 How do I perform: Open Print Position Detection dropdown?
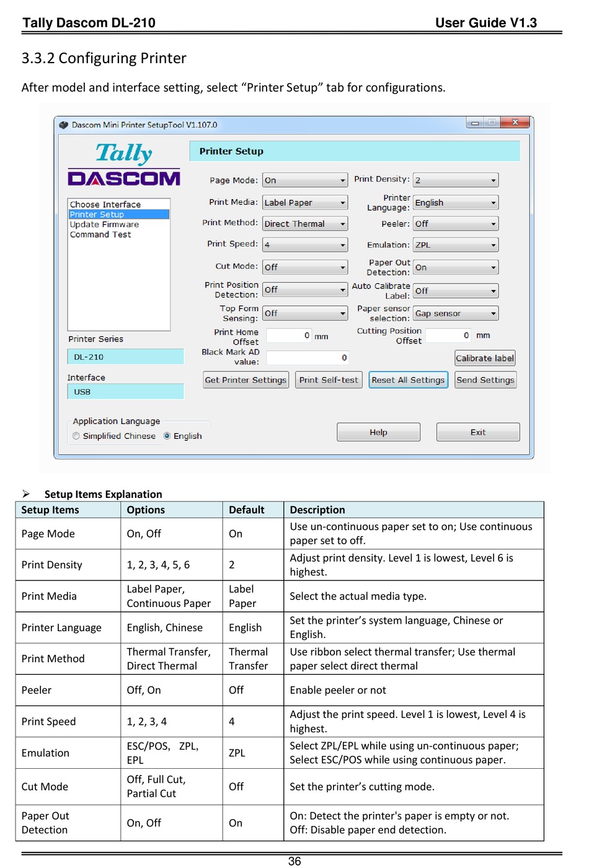coord(304,290)
